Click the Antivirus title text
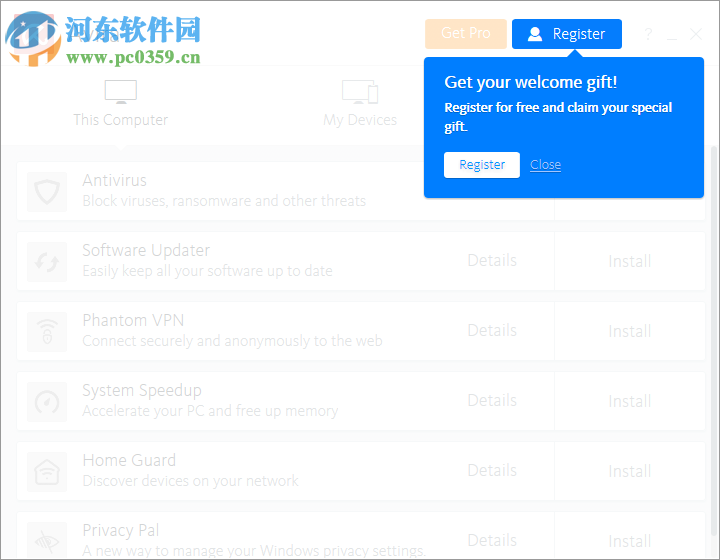The width and height of the screenshot is (720, 560). point(115,181)
